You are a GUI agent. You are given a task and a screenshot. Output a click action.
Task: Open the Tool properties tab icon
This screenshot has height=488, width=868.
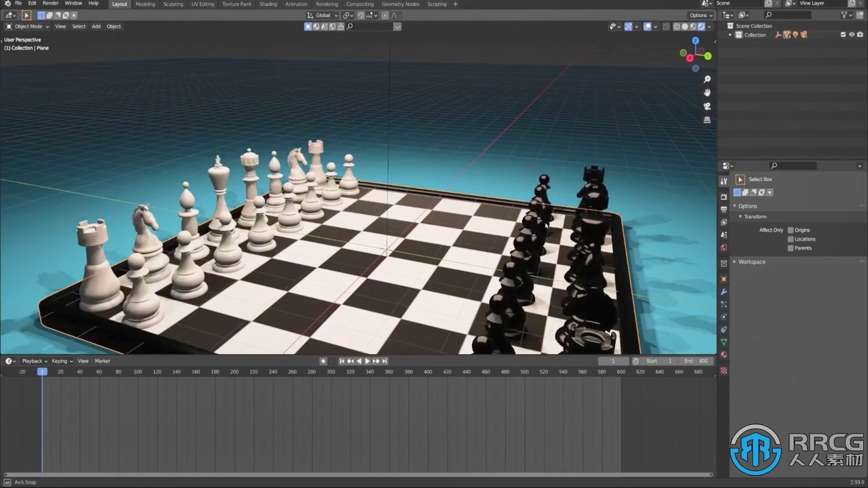(x=724, y=181)
